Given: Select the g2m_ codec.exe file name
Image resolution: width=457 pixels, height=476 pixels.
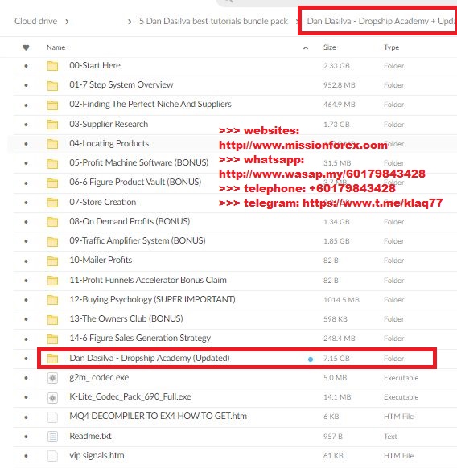Looking at the screenshot, I should 99,378.
